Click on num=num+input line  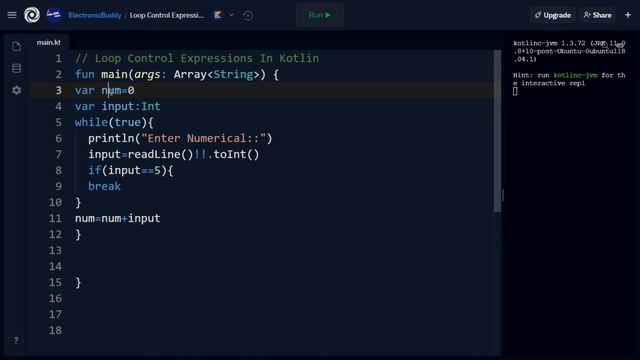118,218
